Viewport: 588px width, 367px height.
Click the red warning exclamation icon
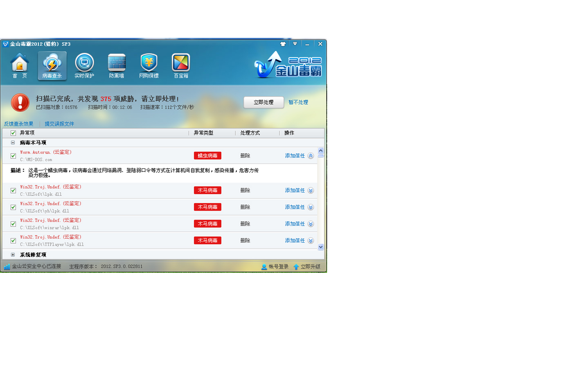tap(20, 103)
